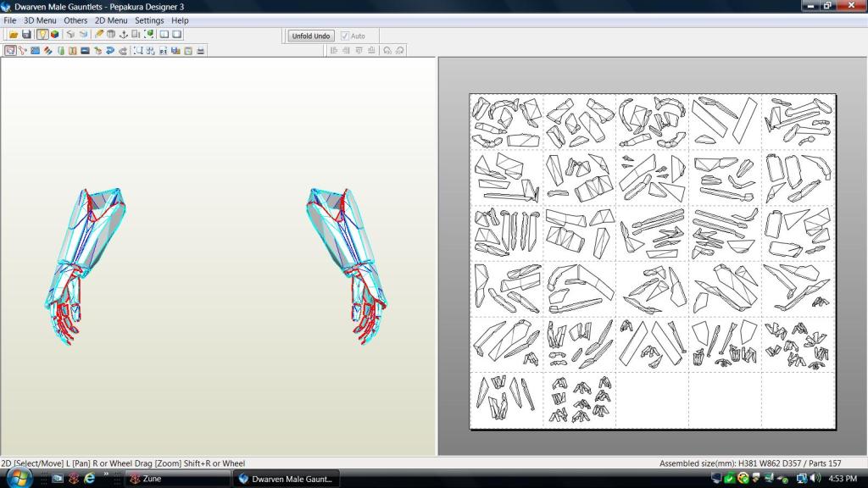Click the red and blue striped edge icon
Screen dimensions: 868x488
point(47,50)
